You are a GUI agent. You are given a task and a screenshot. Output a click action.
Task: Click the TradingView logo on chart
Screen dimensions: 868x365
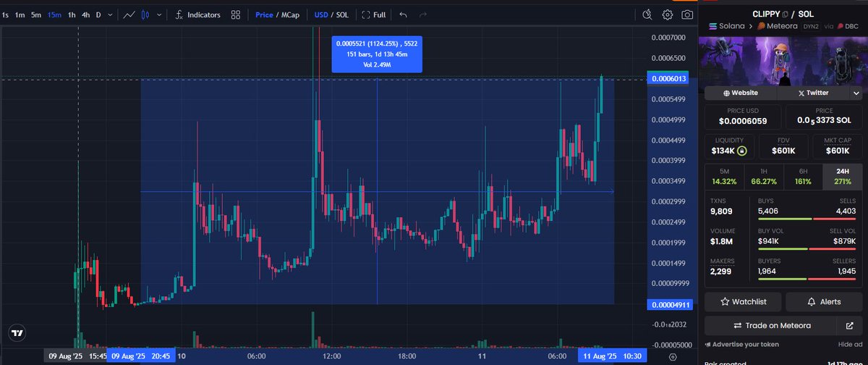(x=17, y=333)
